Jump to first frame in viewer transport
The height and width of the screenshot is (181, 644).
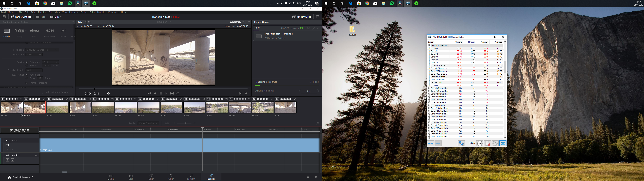click(x=149, y=94)
